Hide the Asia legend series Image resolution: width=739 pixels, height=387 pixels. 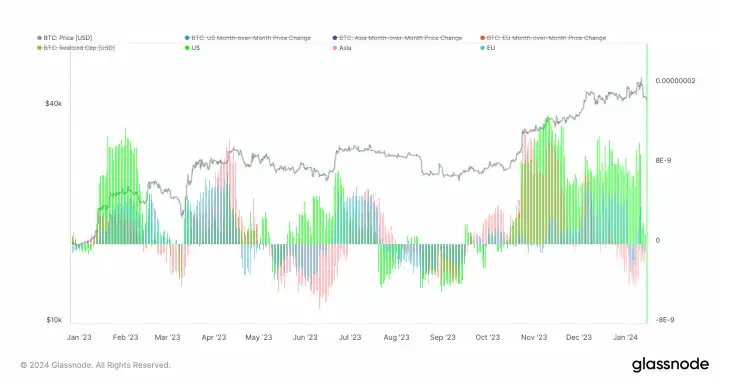pos(342,48)
